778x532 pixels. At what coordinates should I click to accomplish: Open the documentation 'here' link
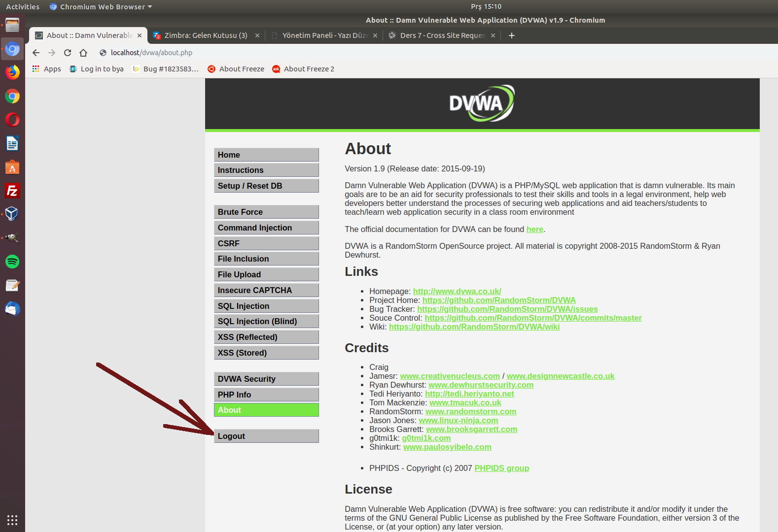(x=534, y=229)
